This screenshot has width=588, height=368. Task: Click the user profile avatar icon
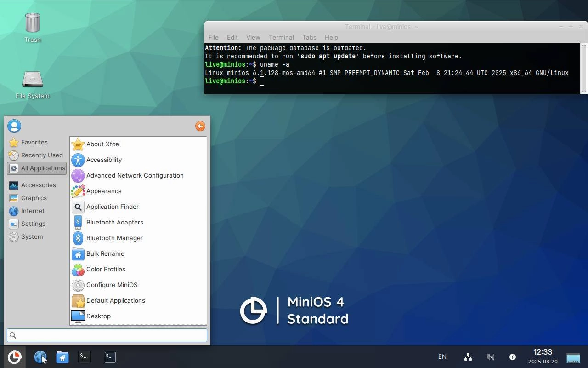14,126
